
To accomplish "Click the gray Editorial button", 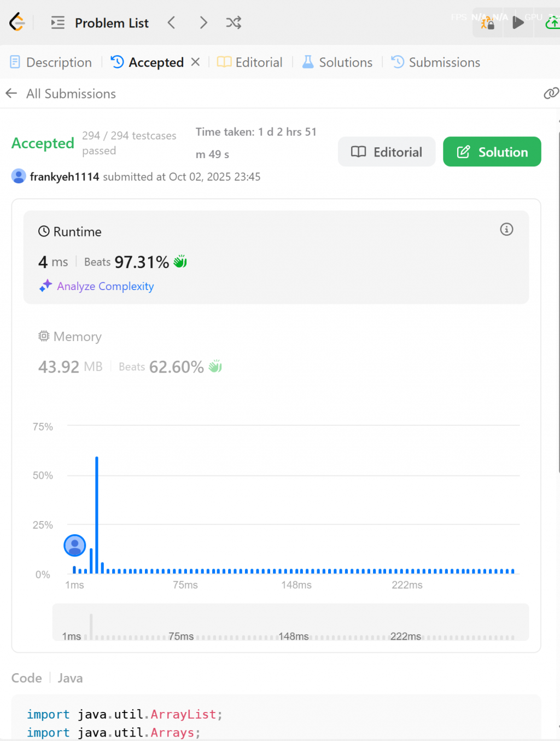I will tap(387, 152).
